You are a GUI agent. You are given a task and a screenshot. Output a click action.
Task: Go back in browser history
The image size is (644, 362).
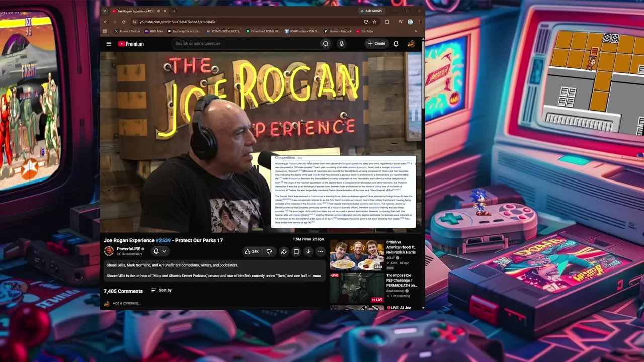coord(105,22)
